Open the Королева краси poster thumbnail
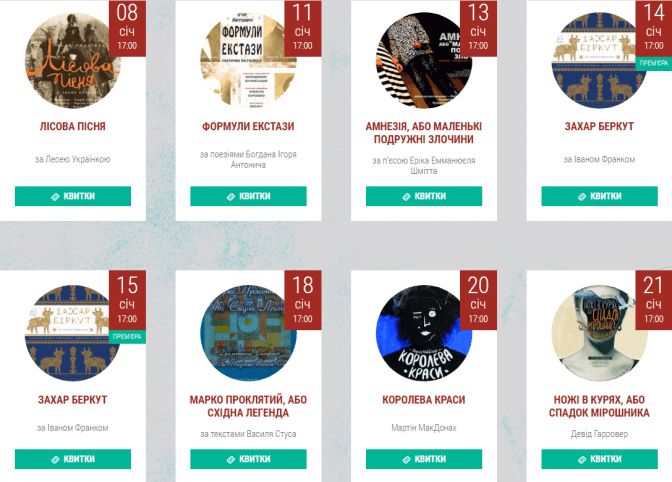 [x=423, y=333]
